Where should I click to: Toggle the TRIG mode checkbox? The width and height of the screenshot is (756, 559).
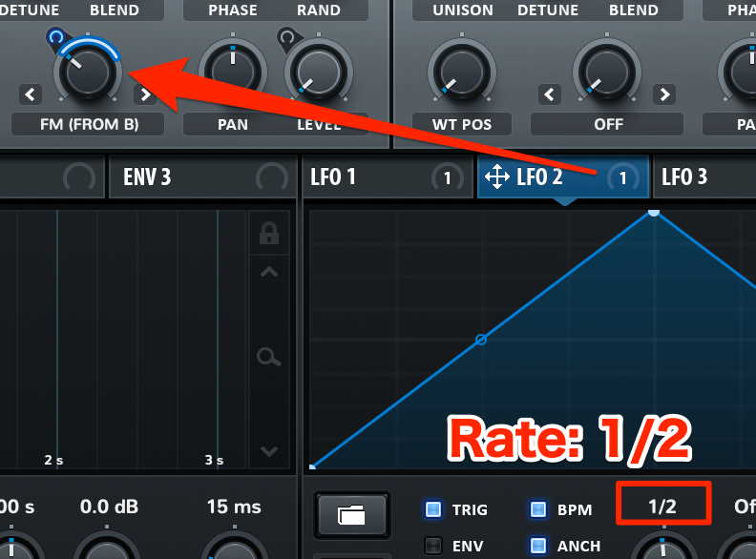(433, 509)
